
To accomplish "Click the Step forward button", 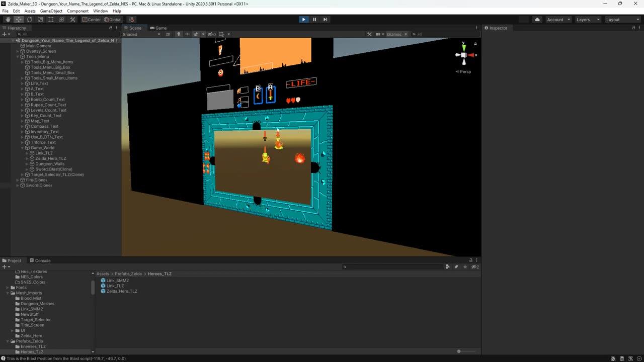I will point(325,20).
